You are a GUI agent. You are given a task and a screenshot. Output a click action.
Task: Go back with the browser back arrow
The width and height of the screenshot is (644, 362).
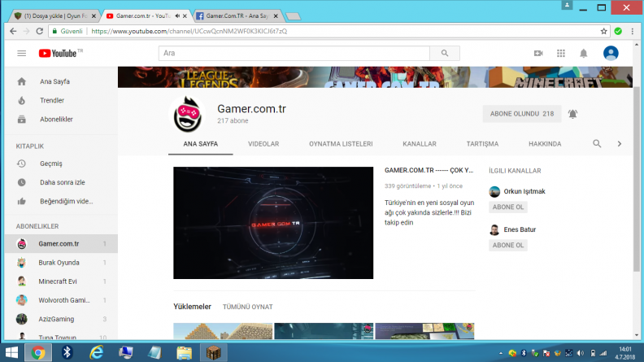point(13,31)
